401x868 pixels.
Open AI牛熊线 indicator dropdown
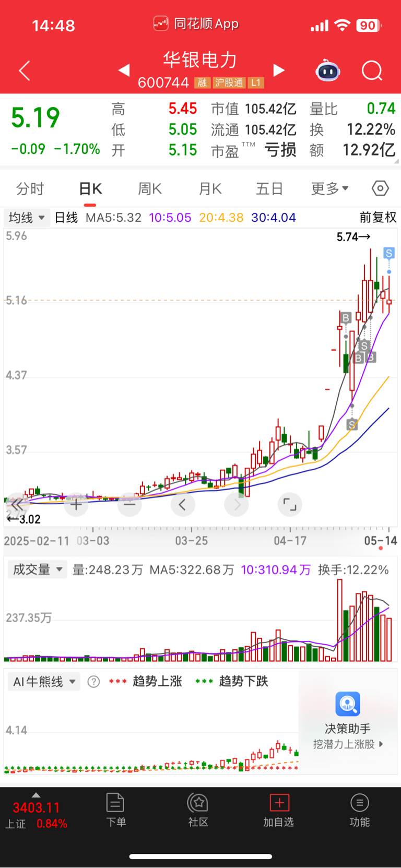tap(44, 682)
